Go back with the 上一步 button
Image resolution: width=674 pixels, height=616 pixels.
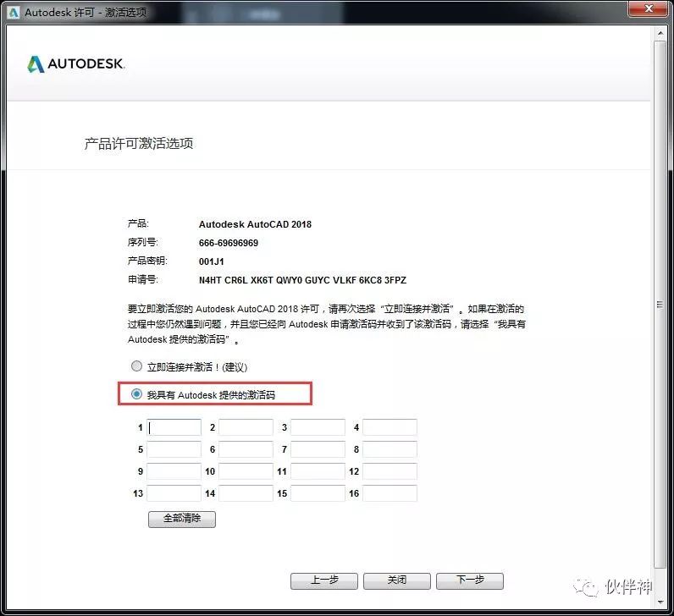coord(324,580)
